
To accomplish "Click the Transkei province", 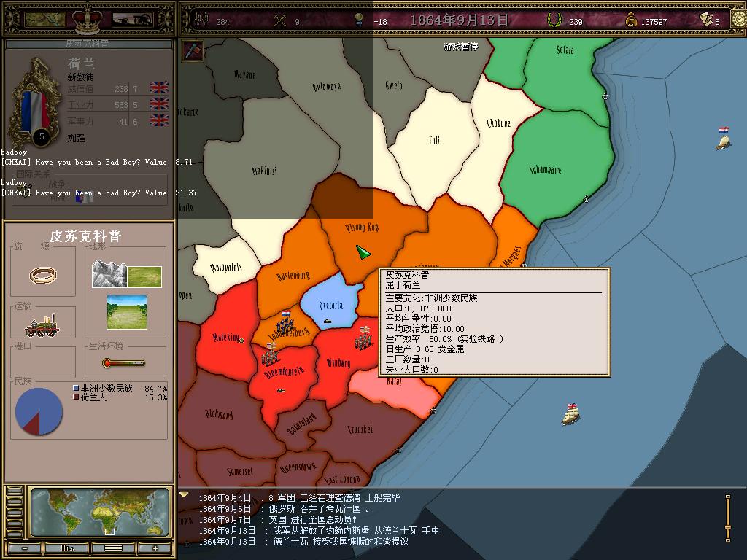I will [360, 429].
